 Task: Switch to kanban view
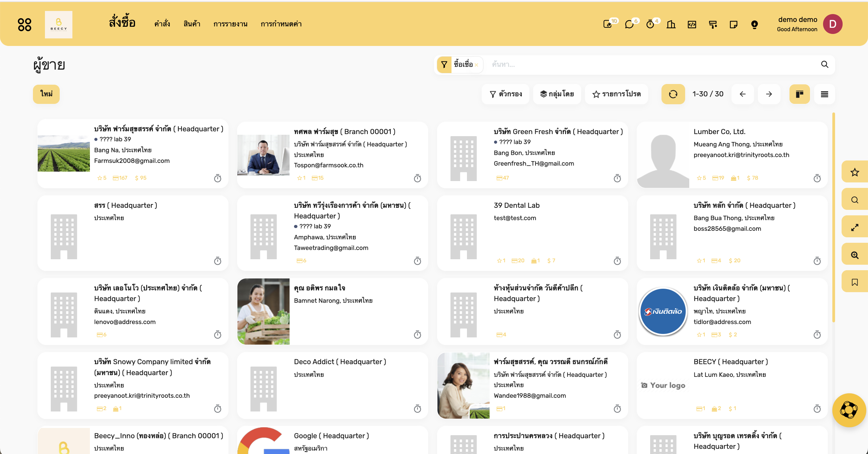coord(800,94)
